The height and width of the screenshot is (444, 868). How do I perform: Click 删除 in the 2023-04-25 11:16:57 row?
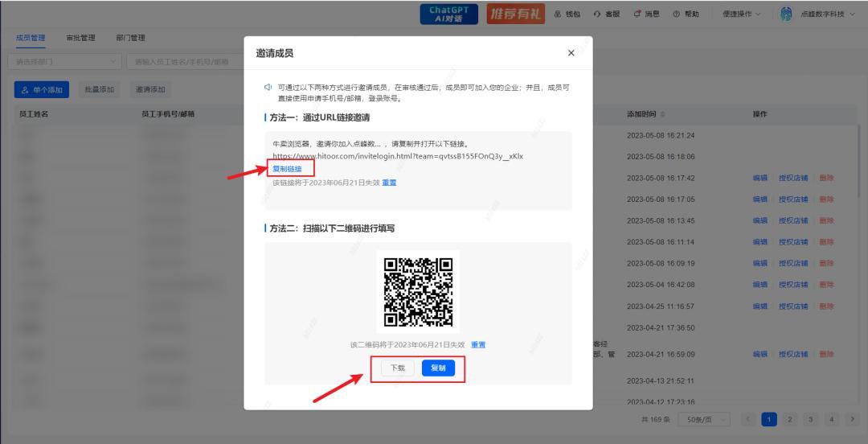tap(826, 306)
